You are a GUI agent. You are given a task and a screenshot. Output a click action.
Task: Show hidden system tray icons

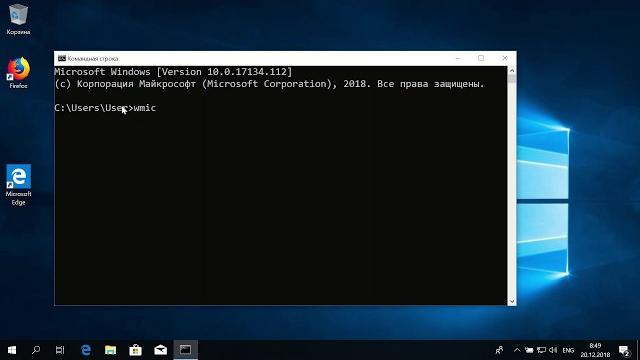pos(517,350)
